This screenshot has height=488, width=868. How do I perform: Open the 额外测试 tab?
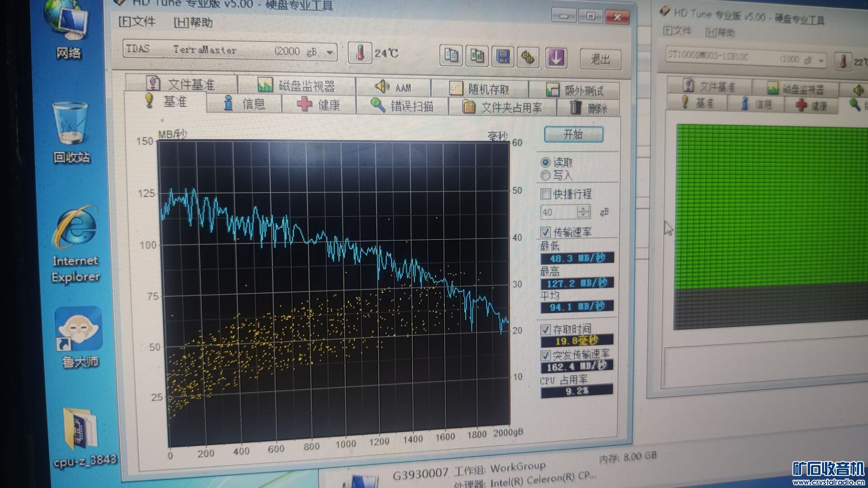[574, 90]
